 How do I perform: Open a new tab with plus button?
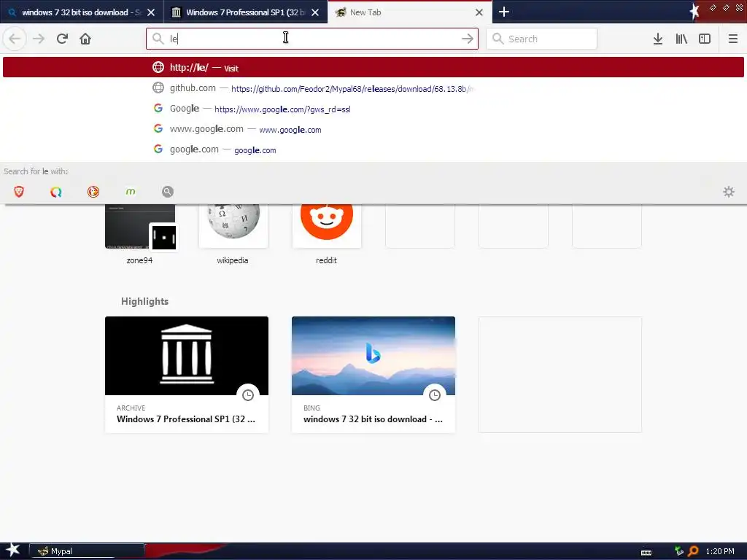point(504,12)
